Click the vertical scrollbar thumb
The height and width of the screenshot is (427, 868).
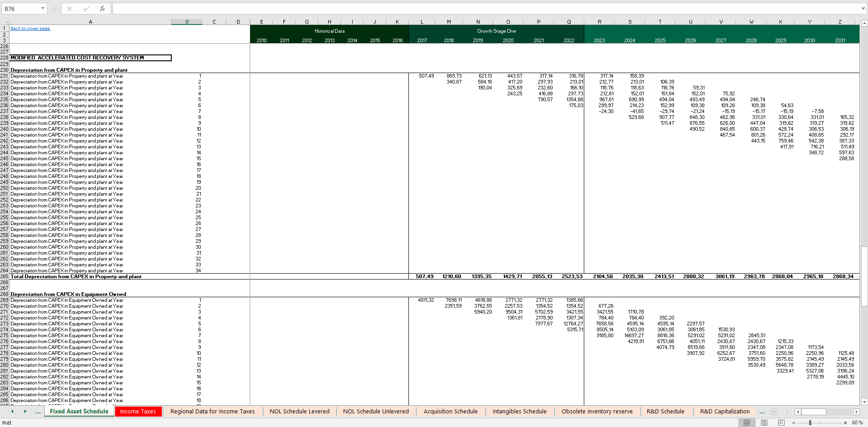click(x=864, y=276)
